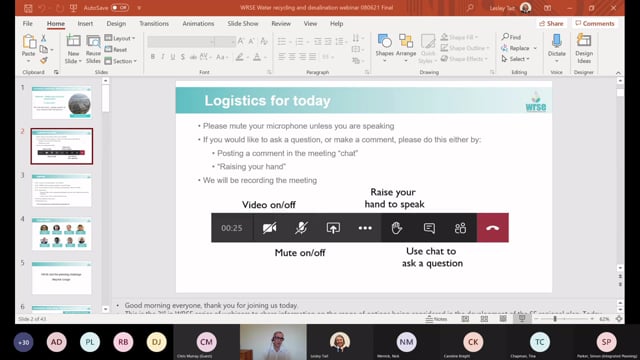Switch to Slide Sorter view
Image resolution: width=640 pixels, height=360 pixels.
[x=484, y=319]
